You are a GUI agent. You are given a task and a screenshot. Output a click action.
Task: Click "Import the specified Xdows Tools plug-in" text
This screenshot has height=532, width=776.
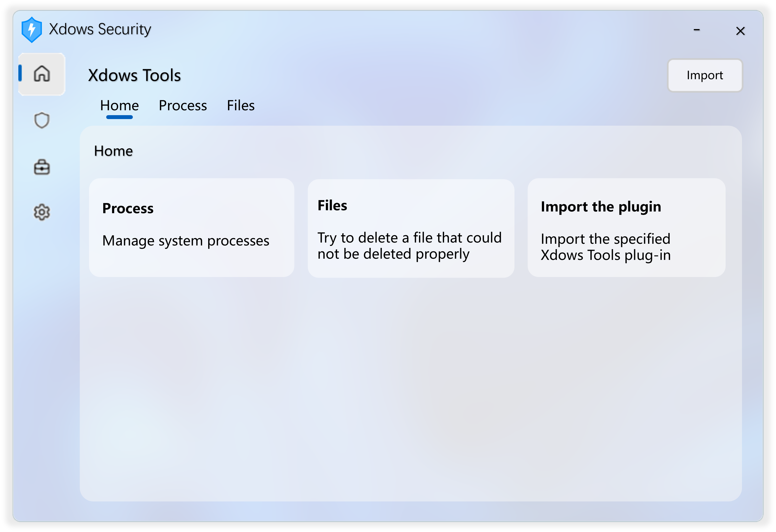(605, 247)
